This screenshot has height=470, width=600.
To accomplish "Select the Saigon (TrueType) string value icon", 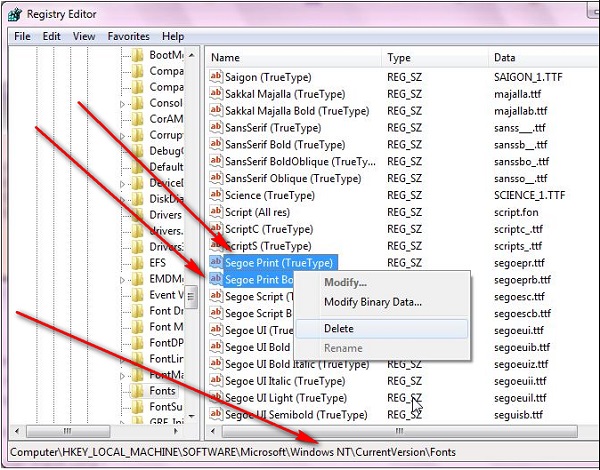I will coord(215,78).
